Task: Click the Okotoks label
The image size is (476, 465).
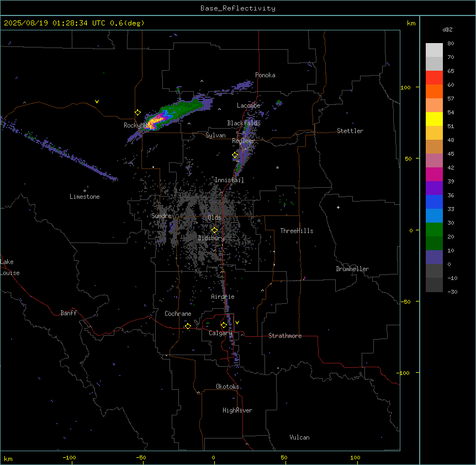Action: [x=228, y=387]
